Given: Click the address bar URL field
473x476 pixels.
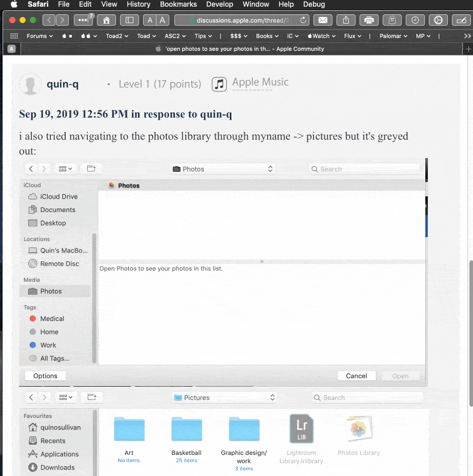Looking at the screenshot, I should [x=242, y=21].
